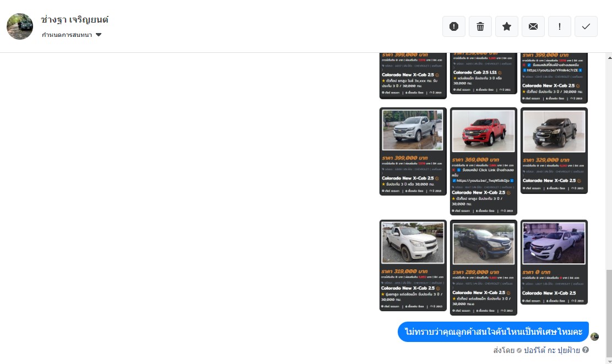Open the white Colorado 319,000 baht card
The width and height of the screenshot is (612, 364).
point(413,265)
